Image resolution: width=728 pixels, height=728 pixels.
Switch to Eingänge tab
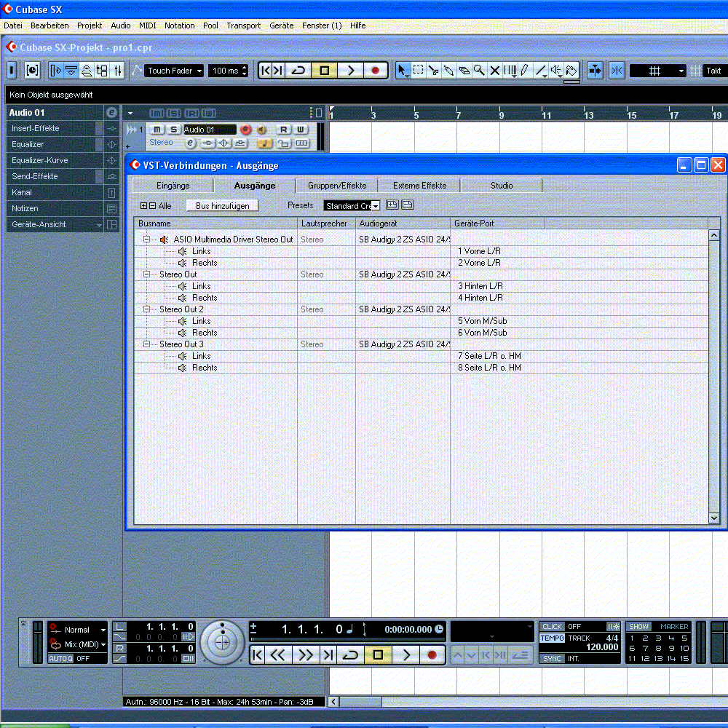173,185
